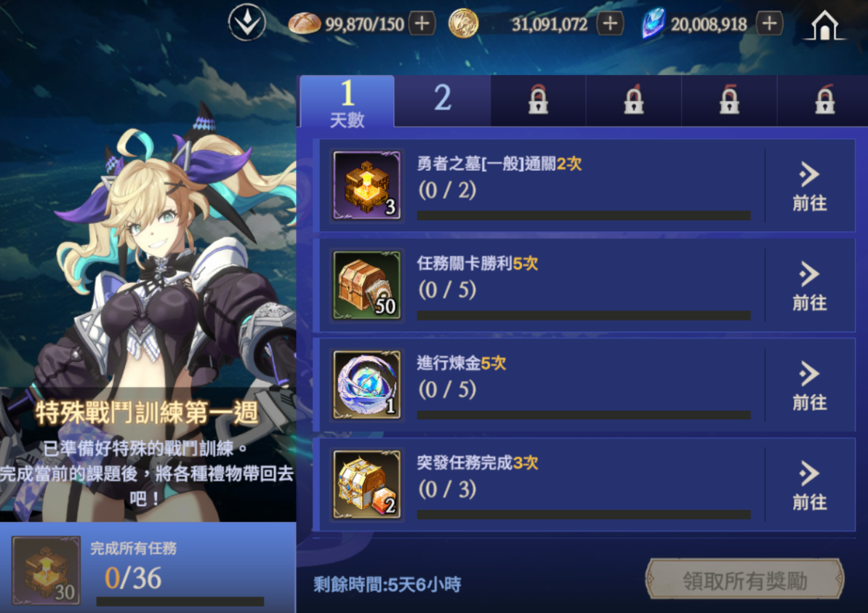This screenshot has width=868, height=613.
Task: Tap the first locked day tab
Action: coord(538,100)
